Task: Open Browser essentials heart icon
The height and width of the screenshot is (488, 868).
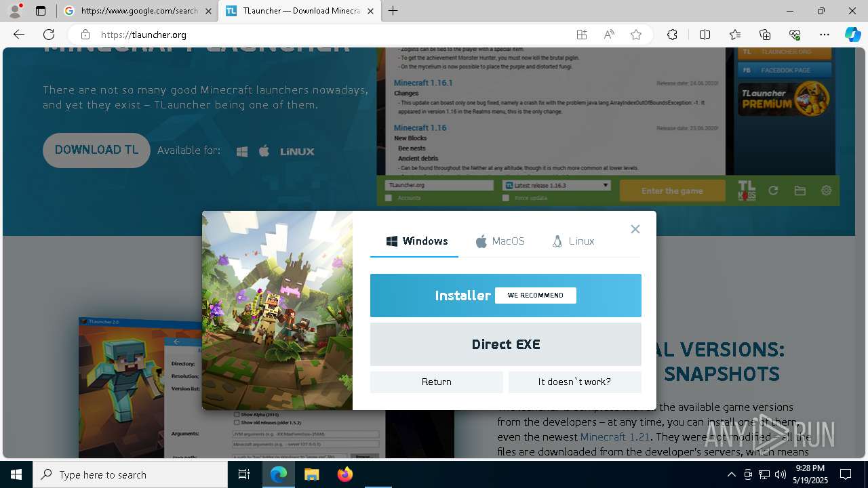Action: pos(795,35)
